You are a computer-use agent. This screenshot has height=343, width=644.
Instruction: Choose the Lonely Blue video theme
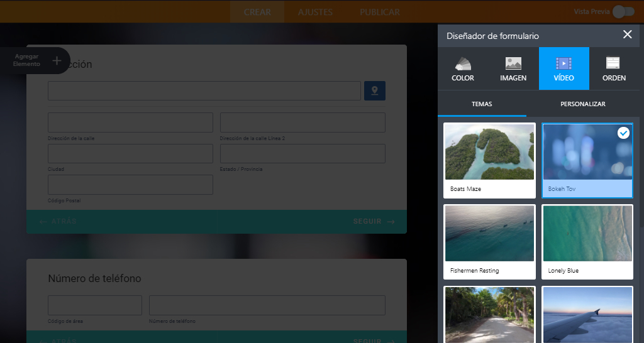click(587, 242)
